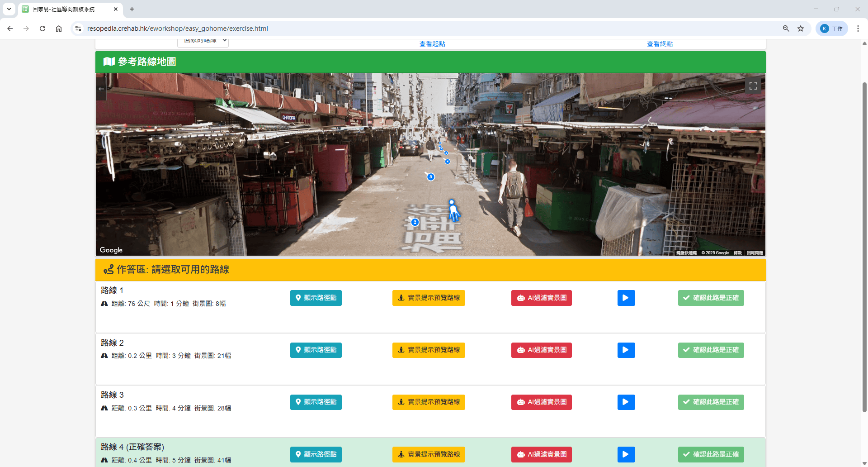Click waypoint marker 3 on the street
This screenshot has height=467, width=868.
pyautogui.click(x=431, y=177)
